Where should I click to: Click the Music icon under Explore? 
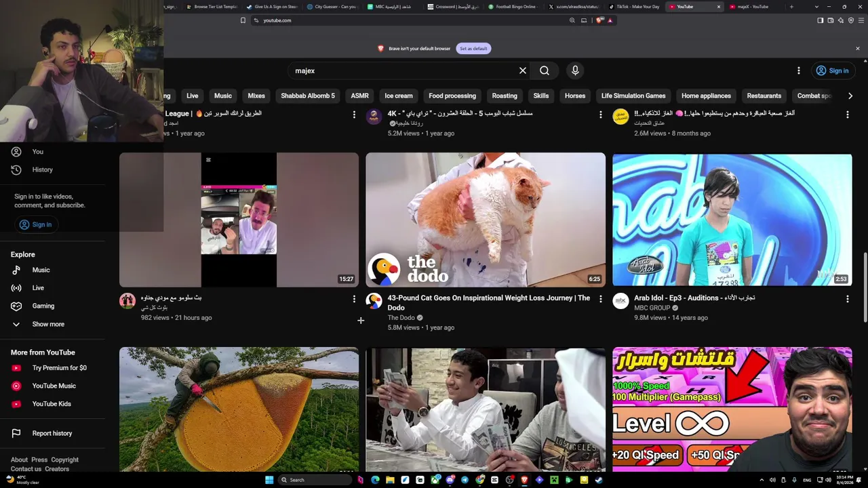[16, 270]
